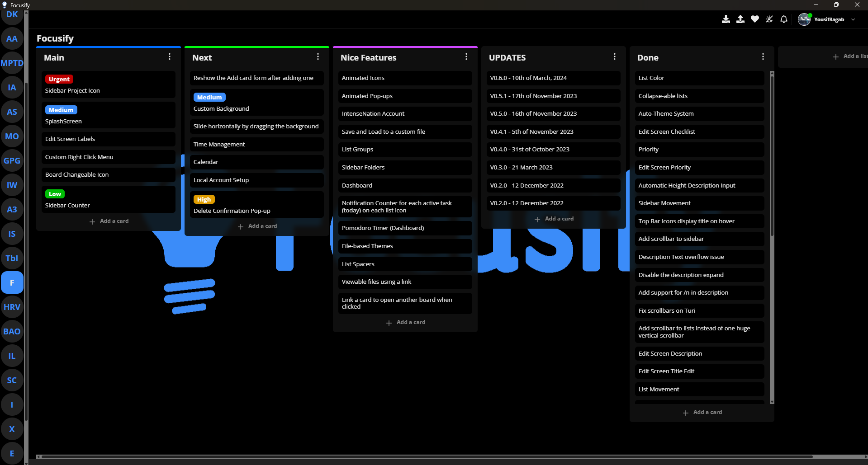This screenshot has height=465, width=868.
Task: Click Add a list button
Action: tap(850, 56)
